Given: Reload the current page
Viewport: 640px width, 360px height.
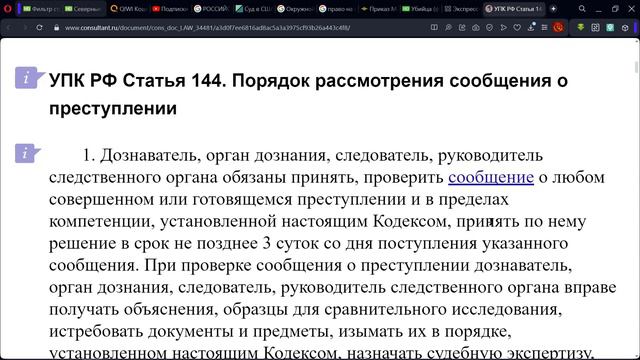Looking at the screenshot, I should point(39,28).
